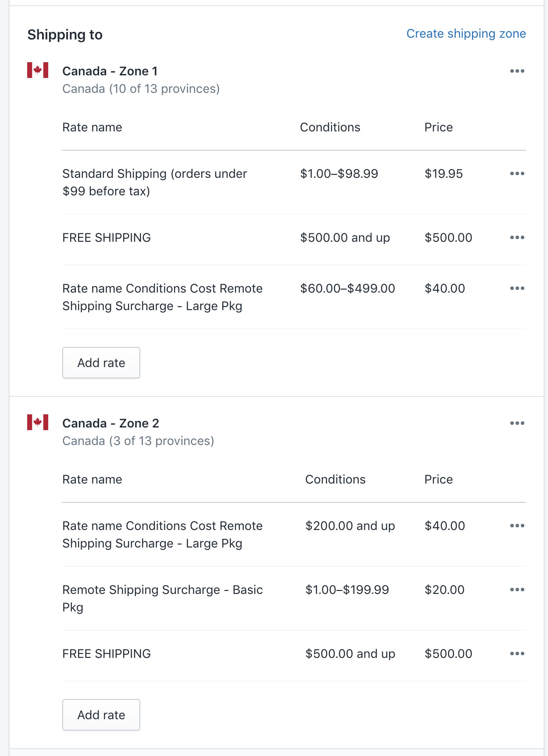Click Remote Shipping Surcharge - Basic Pkg name
This screenshot has height=756, width=548.
click(162, 598)
